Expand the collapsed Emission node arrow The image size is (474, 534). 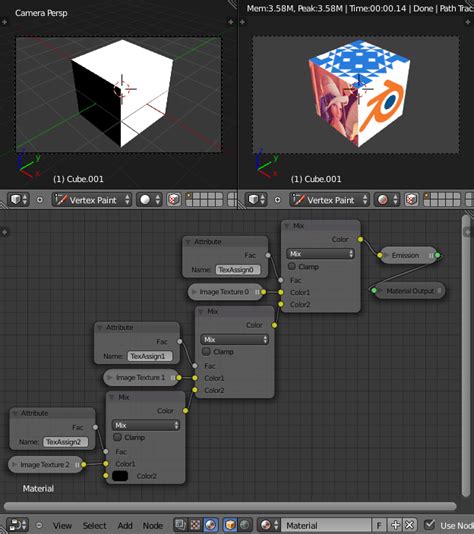[x=387, y=255]
